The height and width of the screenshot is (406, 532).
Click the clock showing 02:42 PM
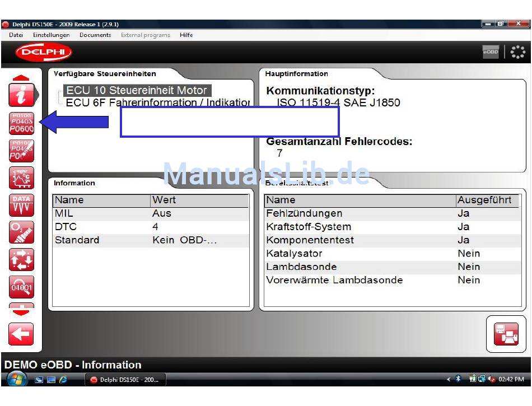click(x=511, y=379)
